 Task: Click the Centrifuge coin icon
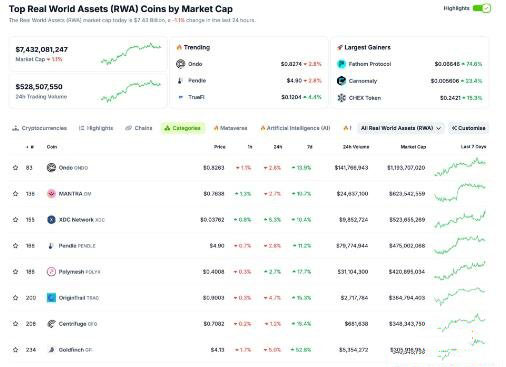(51, 324)
